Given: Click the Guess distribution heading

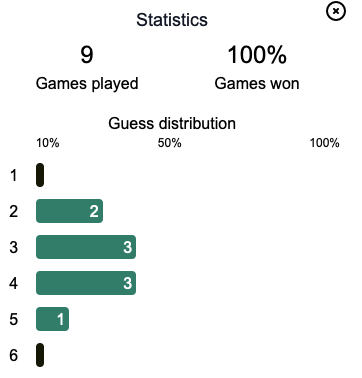Looking at the screenshot, I should (x=172, y=123).
